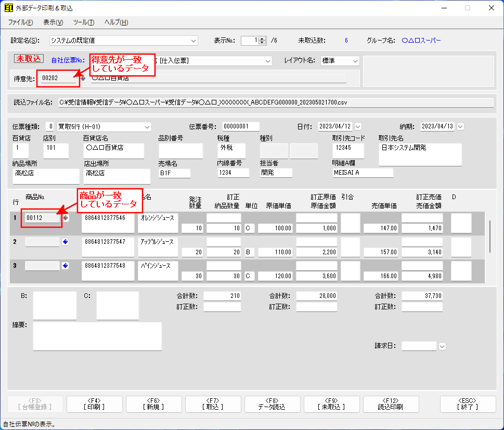The height and width of the screenshot is (430, 504).
Task: Open the 表示(V) menu
Action: pyautogui.click(x=53, y=22)
